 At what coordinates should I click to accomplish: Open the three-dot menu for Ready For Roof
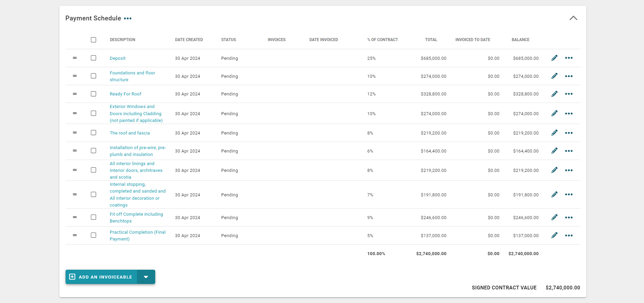click(x=569, y=94)
